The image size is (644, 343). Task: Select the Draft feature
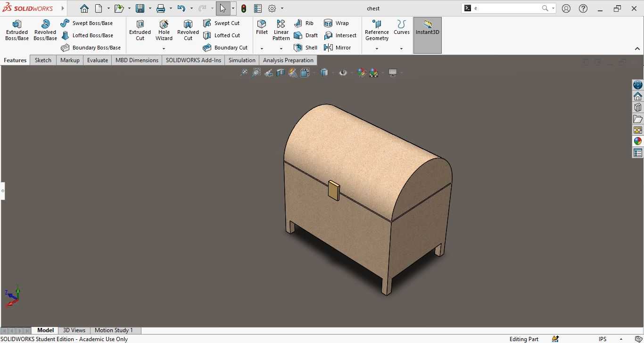click(305, 35)
